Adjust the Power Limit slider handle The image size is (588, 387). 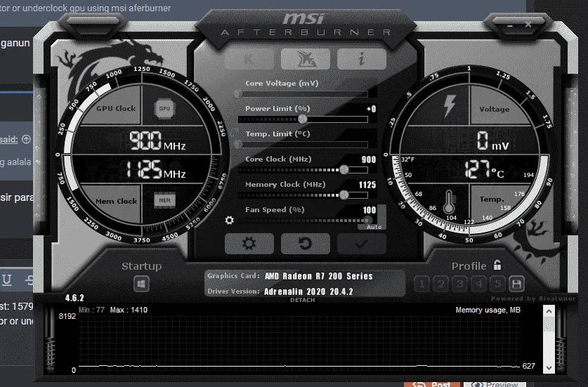[x=303, y=119]
